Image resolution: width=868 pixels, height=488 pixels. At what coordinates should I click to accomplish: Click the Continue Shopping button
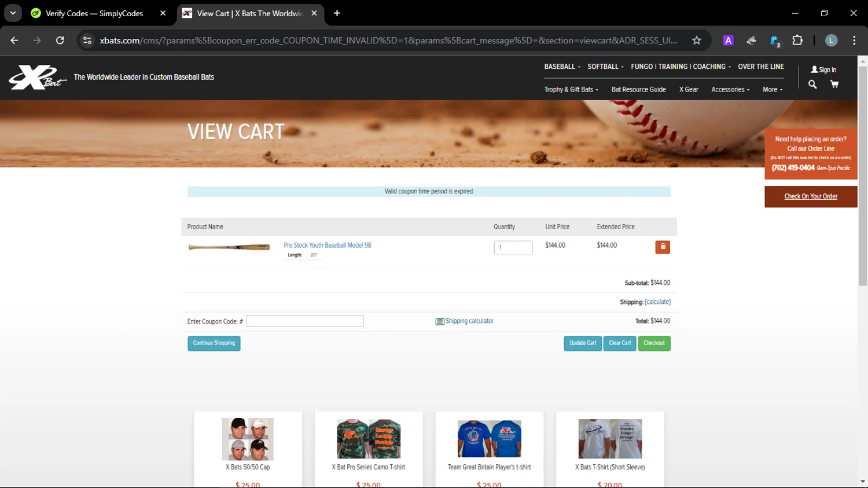(x=214, y=343)
